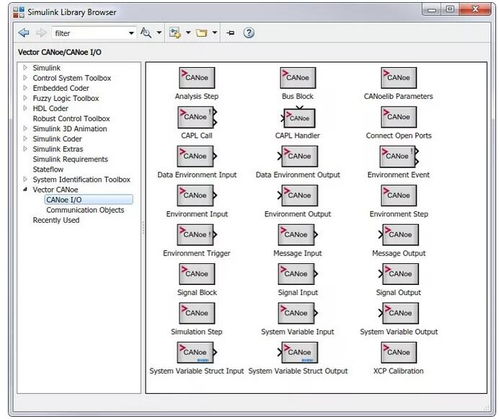Screen dimensions: 499x419
Task: Select Simulink Requirements library
Action: click(70, 159)
